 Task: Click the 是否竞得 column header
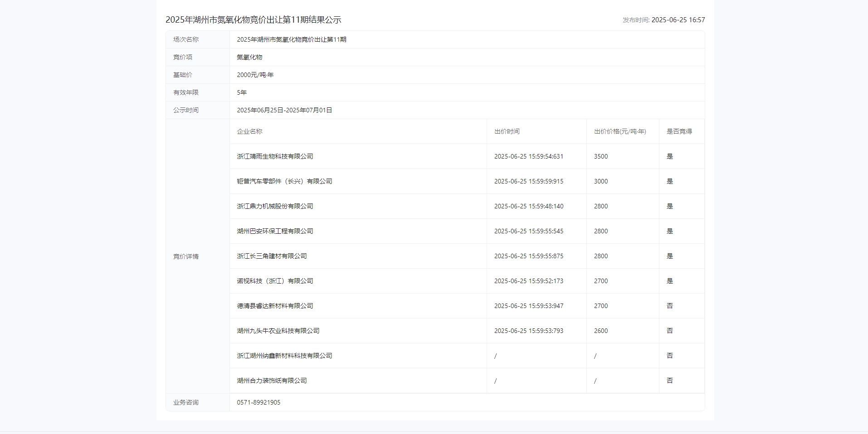tap(679, 131)
